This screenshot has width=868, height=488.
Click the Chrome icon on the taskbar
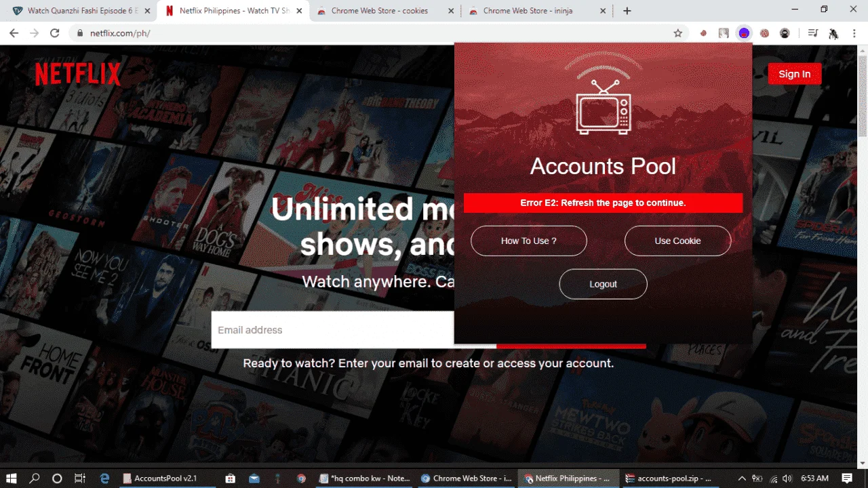302,479
